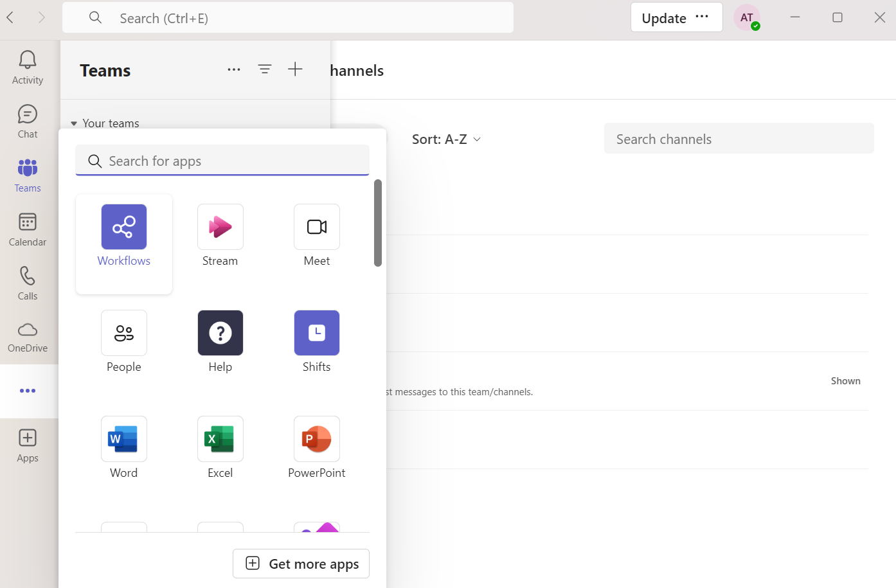Image resolution: width=896 pixels, height=588 pixels.
Task: Open the Teams filter icon
Action: [265, 69]
